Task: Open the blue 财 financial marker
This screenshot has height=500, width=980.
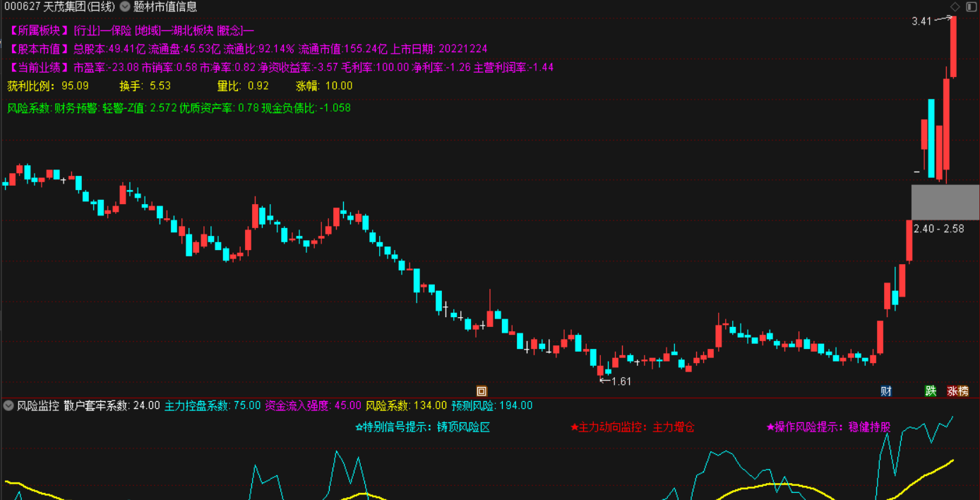Action: (x=886, y=391)
